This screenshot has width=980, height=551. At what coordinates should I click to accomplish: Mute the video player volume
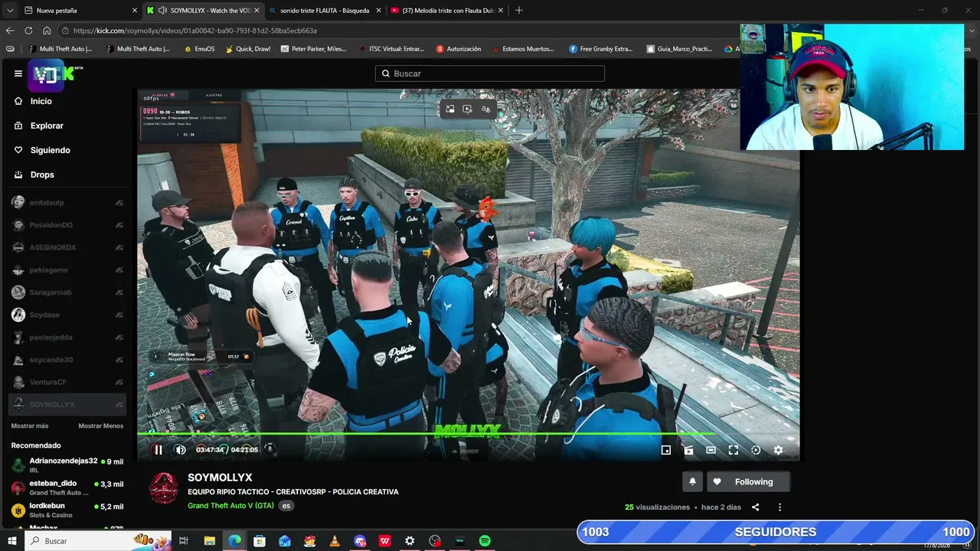tap(180, 450)
